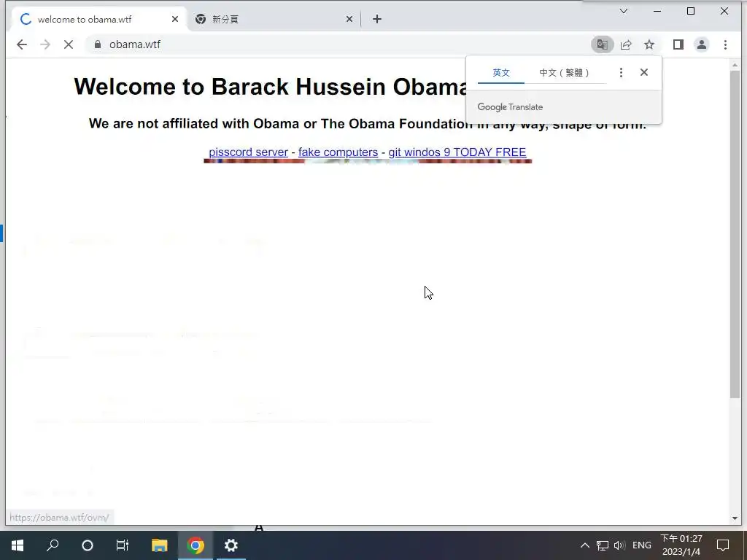
Task: Open the Chrome three-dot main menu
Action: coord(726,44)
